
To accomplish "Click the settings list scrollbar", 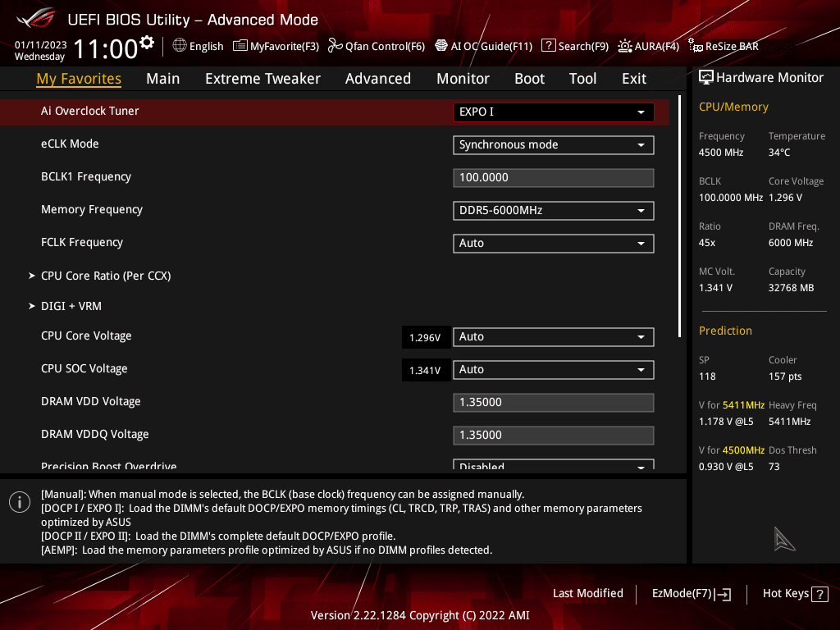I will point(679,217).
